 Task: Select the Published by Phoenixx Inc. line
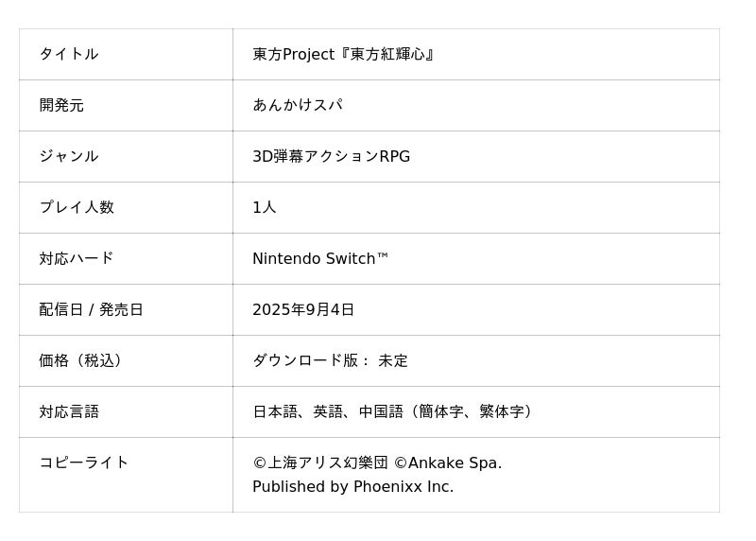click(352, 487)
